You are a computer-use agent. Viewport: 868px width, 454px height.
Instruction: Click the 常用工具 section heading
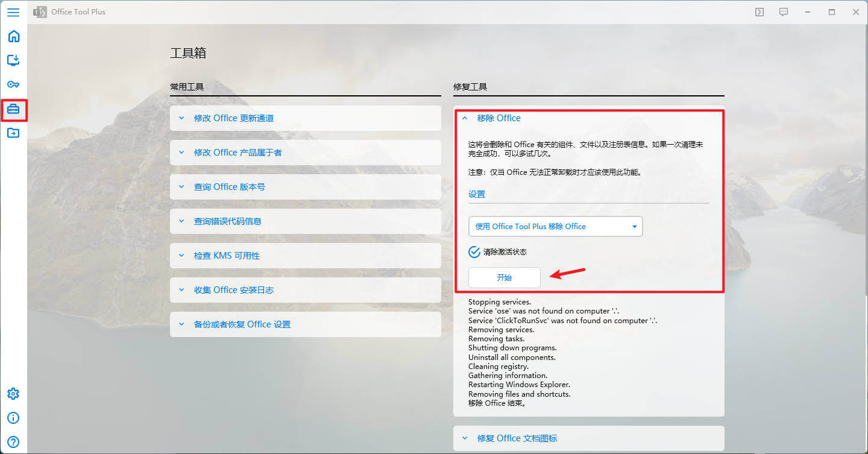tap(187, 87)
